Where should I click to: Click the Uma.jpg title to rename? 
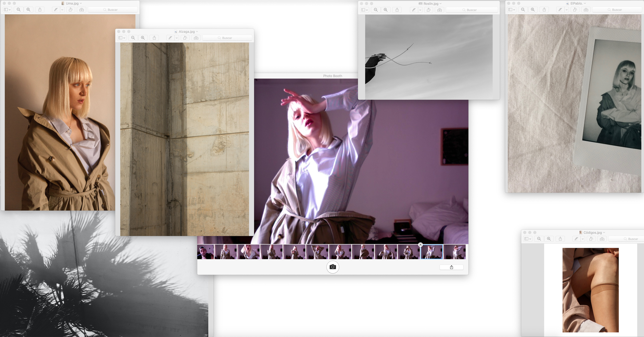pos(72,3)
